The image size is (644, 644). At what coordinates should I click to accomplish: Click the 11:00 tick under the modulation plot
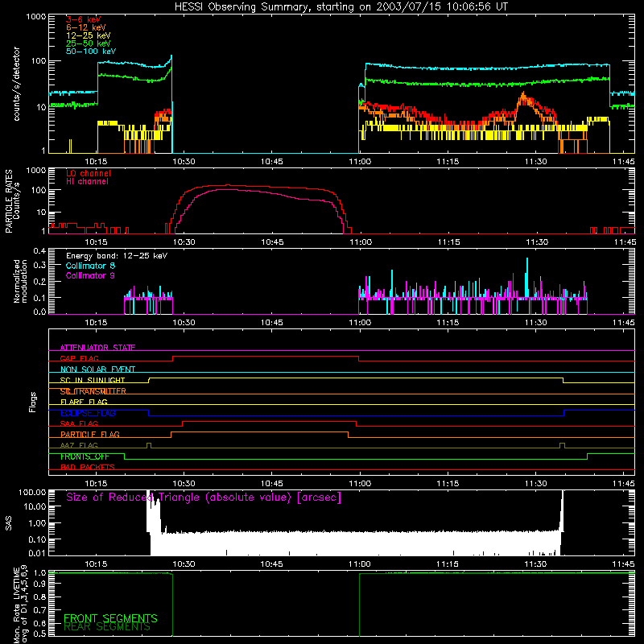pos(360,323)
